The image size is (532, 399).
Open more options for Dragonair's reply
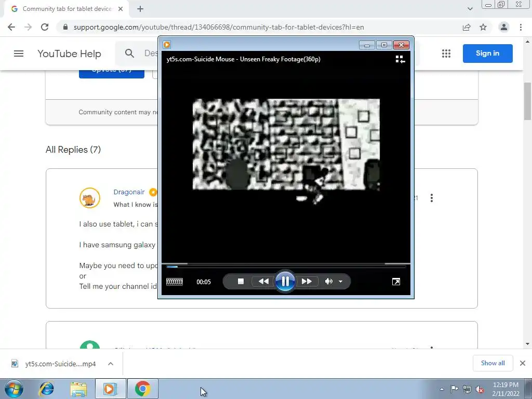[x=432, y=198]
